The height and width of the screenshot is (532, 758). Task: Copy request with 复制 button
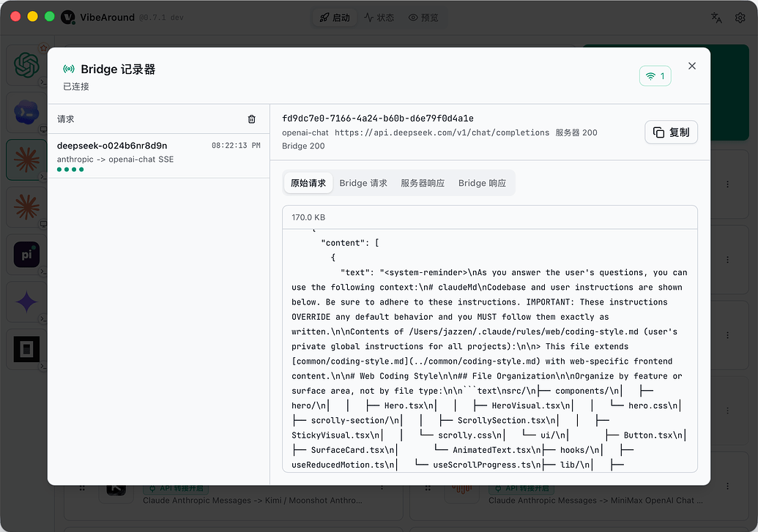click(x=671, y=132)
